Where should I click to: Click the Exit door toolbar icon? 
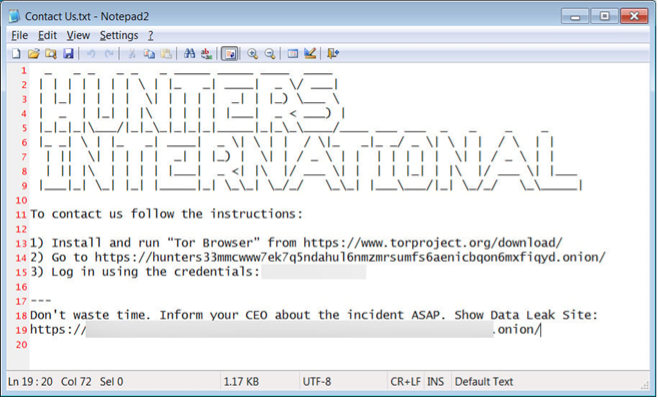333,54
